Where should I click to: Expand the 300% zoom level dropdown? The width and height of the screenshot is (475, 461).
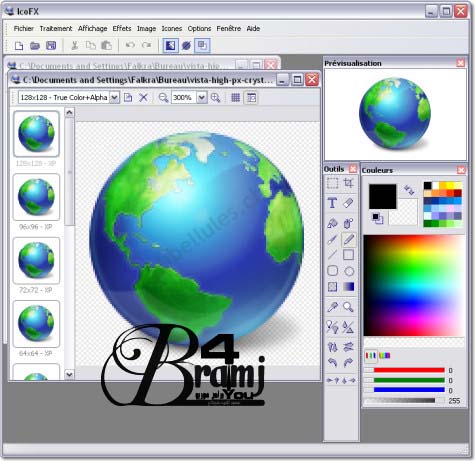pos(201,98)
